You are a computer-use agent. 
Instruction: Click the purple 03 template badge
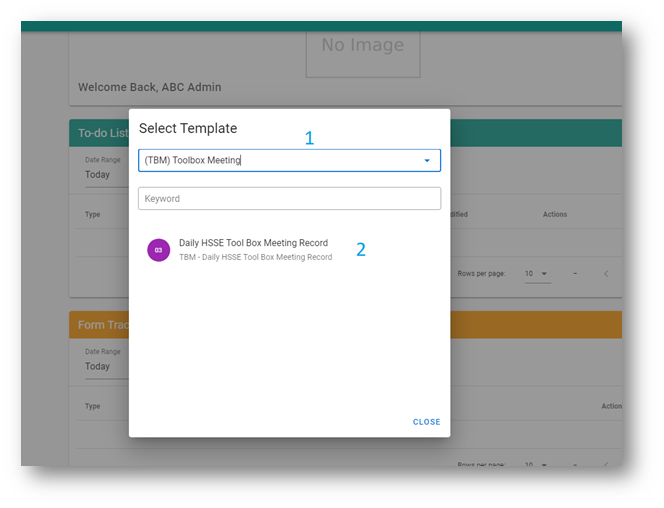158,250
